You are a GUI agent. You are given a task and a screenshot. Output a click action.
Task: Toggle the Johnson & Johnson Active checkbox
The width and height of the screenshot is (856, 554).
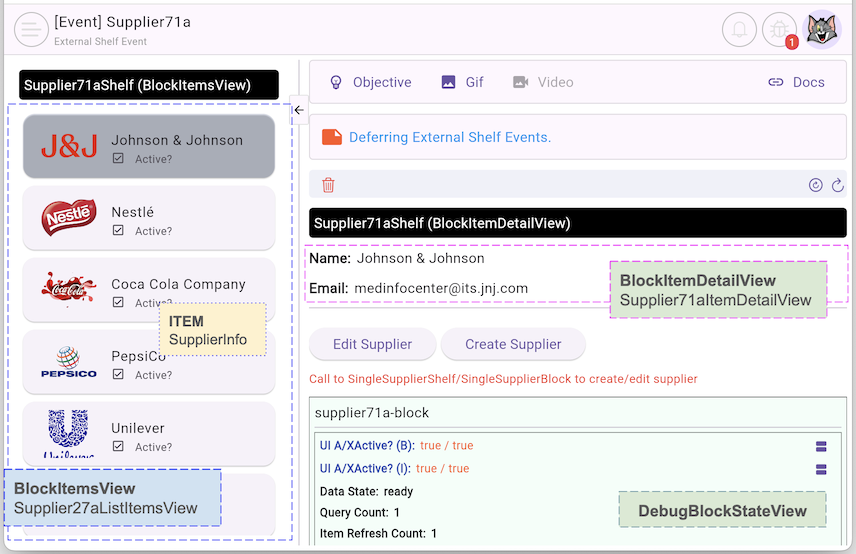119,159
